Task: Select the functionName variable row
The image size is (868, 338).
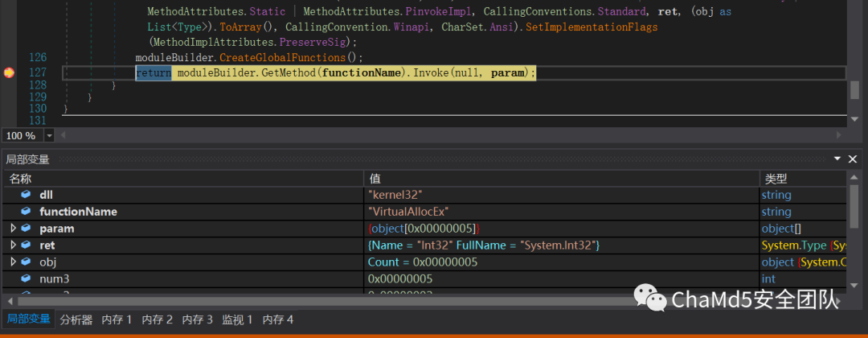Action: click(424, 212)
